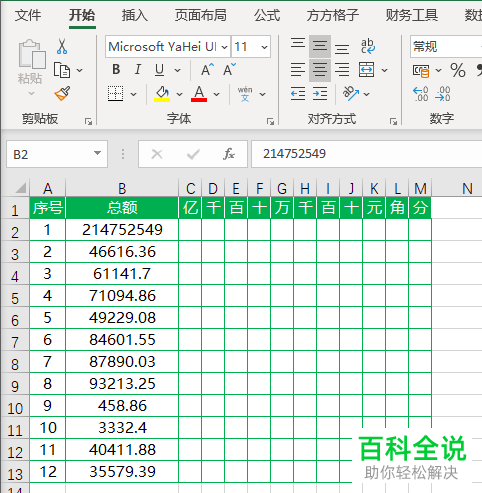The image size is (482, 493).
Task: Click the Paste clipboard icon
Action: tap(32, 54)
